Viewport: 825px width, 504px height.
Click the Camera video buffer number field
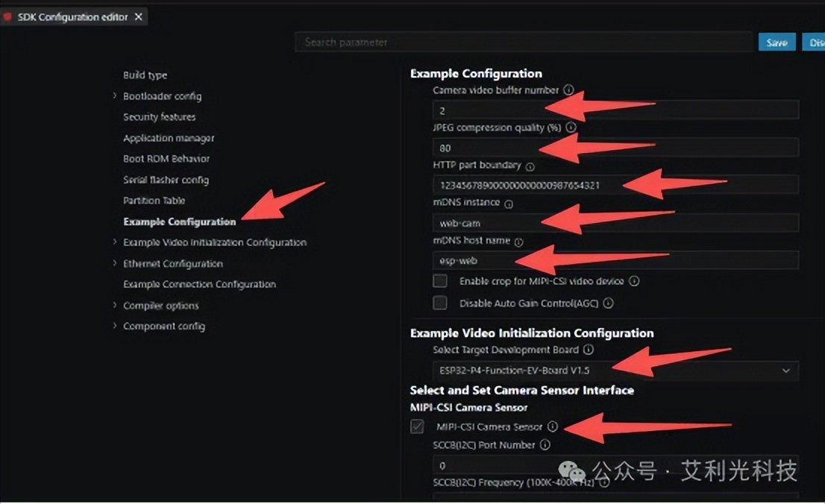point(615,110)
